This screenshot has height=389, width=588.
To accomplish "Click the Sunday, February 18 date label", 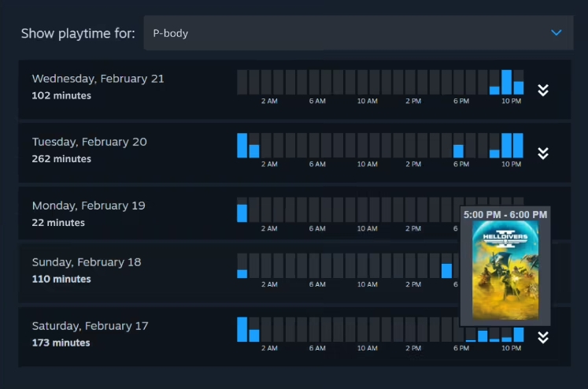I will point(87,262).
